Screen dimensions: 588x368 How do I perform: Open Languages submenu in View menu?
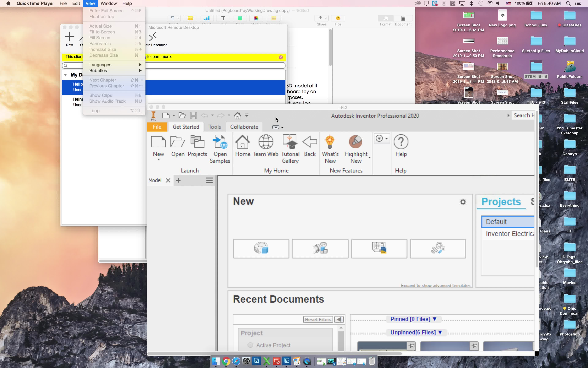tap(114, 65)
